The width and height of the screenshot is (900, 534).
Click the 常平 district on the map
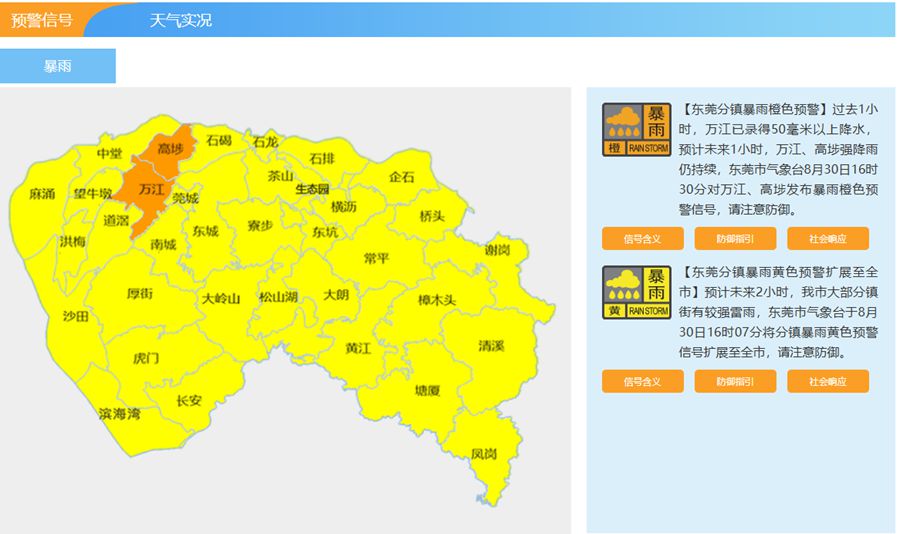coord(376,258)
